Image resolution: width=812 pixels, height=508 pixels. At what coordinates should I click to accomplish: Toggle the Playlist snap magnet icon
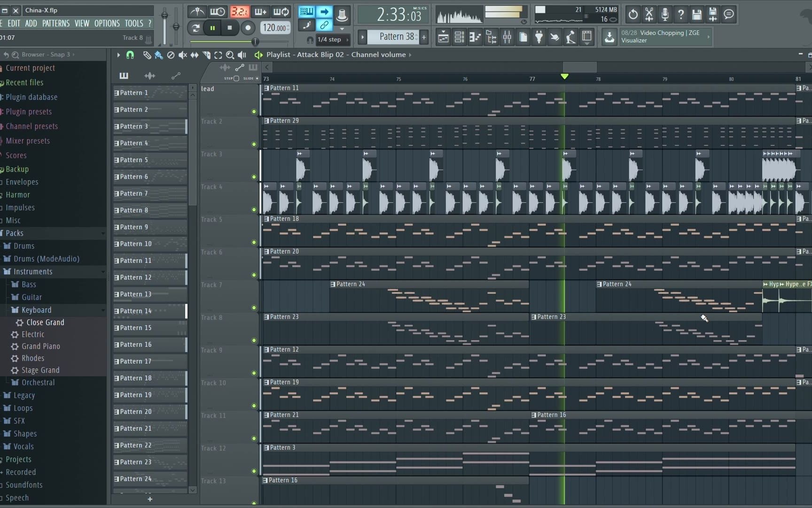[x=130, y=55]
